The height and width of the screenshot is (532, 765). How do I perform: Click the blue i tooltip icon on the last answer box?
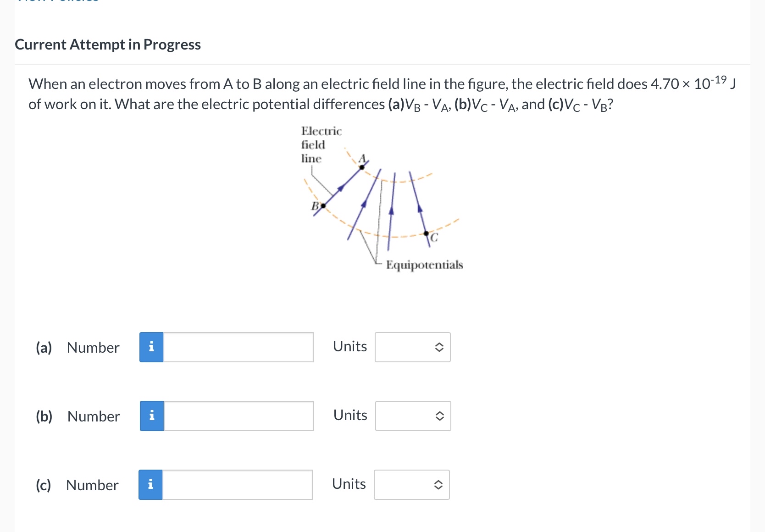point(151,485)
